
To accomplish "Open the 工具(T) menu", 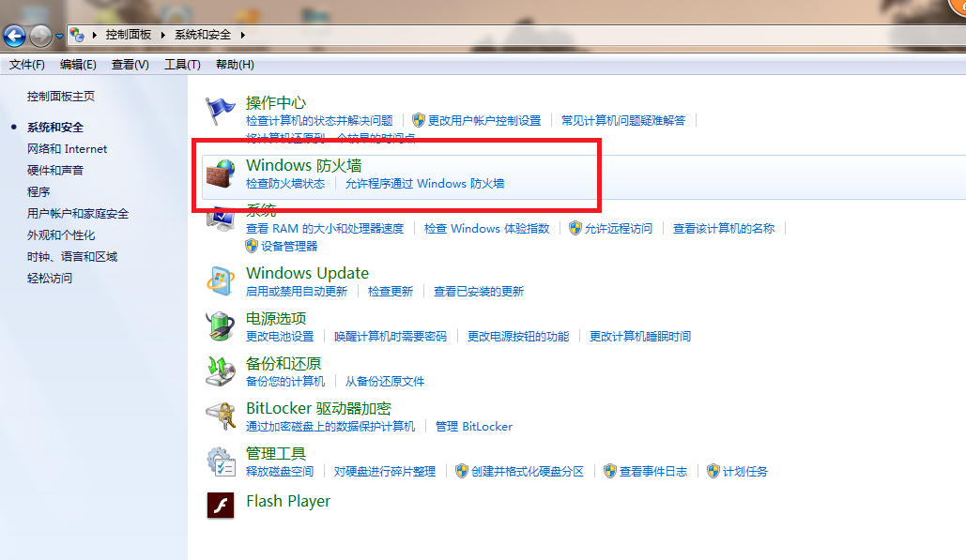I will [x=182, y=65].
